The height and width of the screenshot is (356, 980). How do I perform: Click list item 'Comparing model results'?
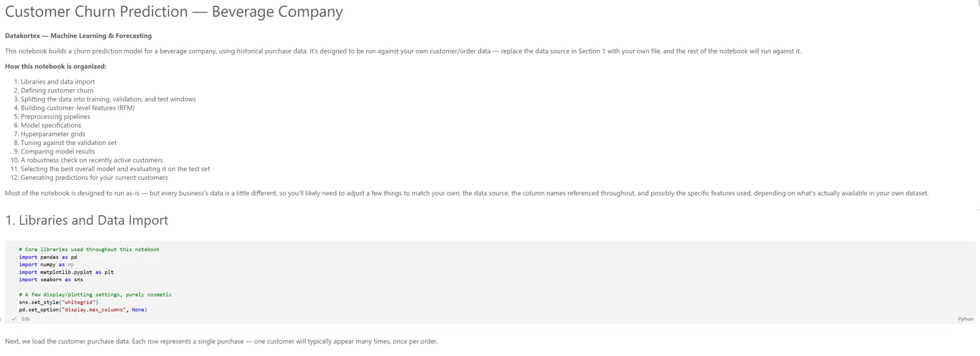click(58, 151)
